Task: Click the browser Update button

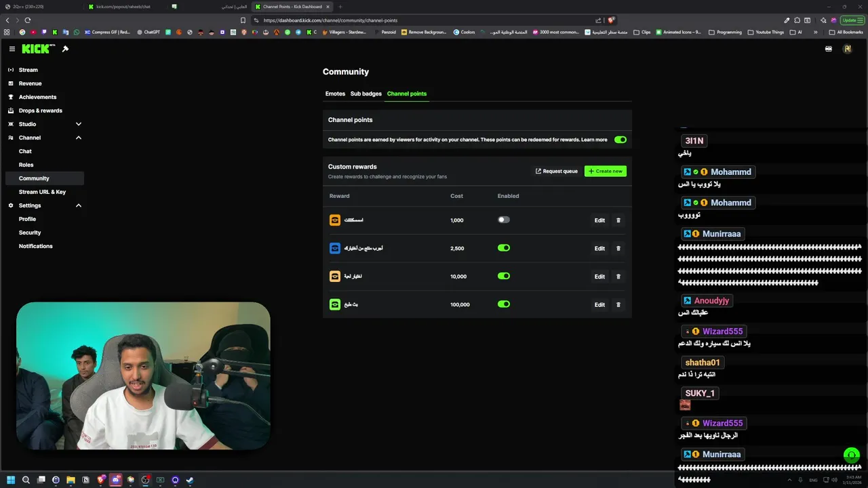Action: click(x=852, y=20)
